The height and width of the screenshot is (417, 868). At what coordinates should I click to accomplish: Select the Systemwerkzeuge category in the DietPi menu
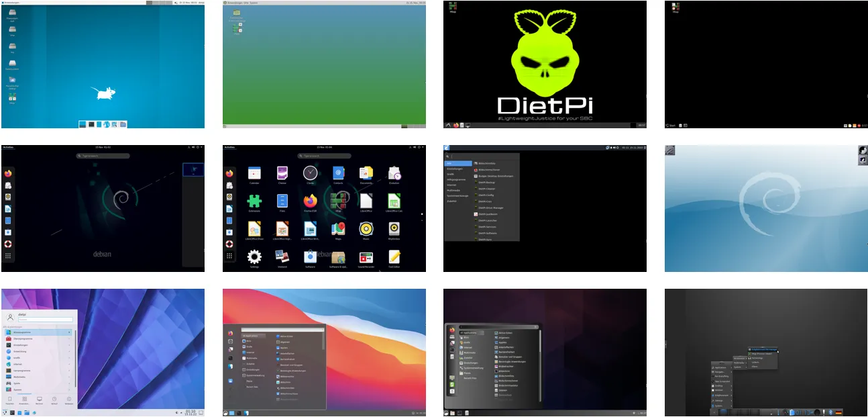(457, 195)
